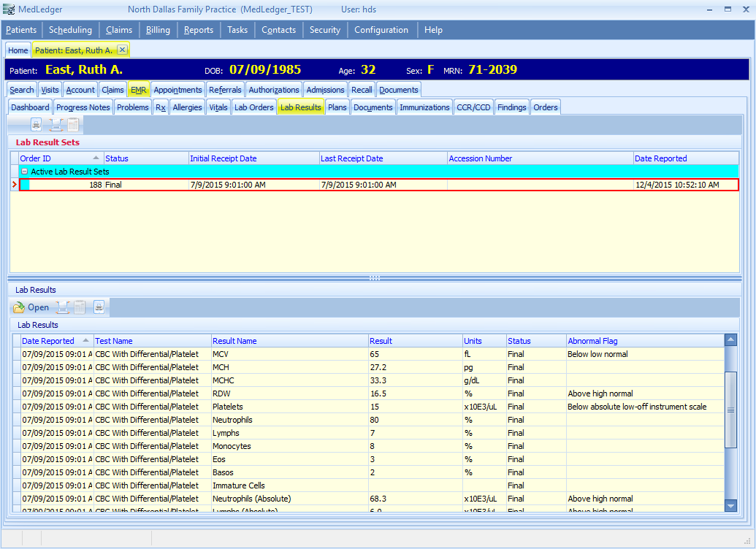Image resolution: width=756 pixels, height=549 pixels.
Task: Open the Authorizations tab
Action: 274,90
